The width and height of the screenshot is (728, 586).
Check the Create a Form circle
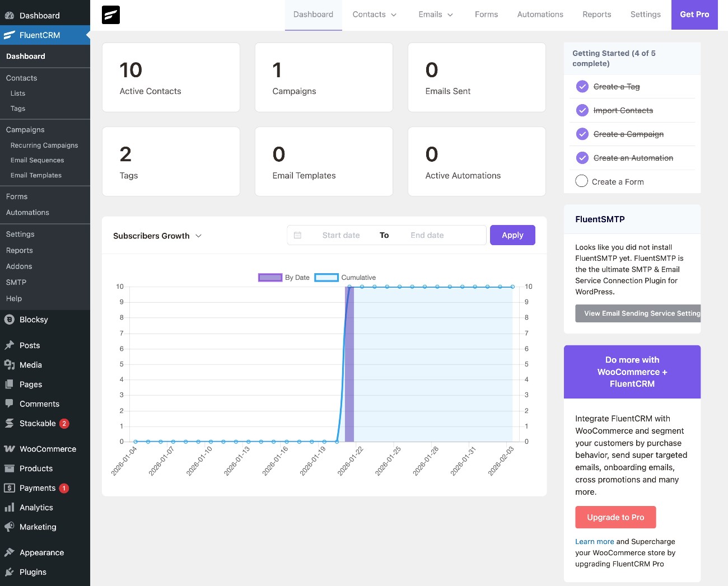tap(582, 181)
